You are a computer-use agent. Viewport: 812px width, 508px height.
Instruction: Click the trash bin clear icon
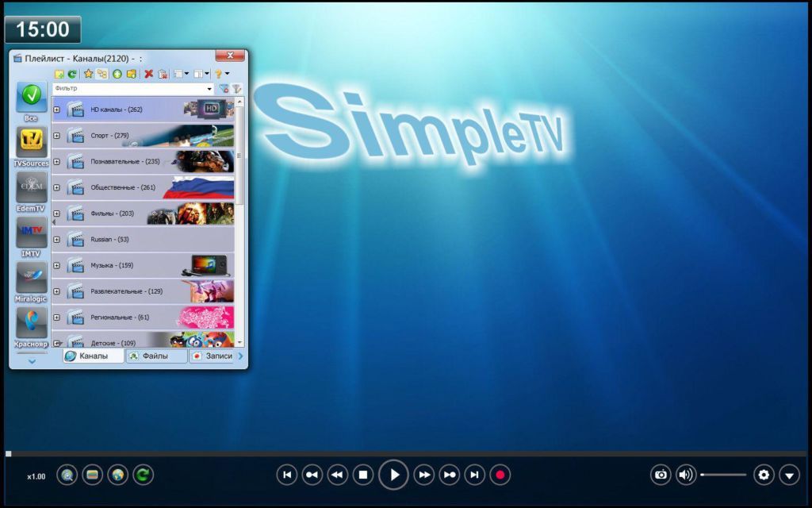pyautogui.click(x=163, y=74)
